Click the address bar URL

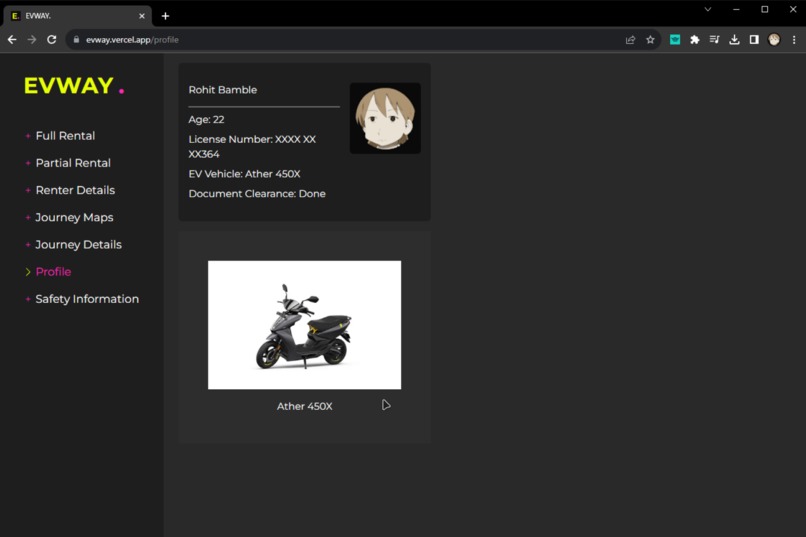point(132,40)
